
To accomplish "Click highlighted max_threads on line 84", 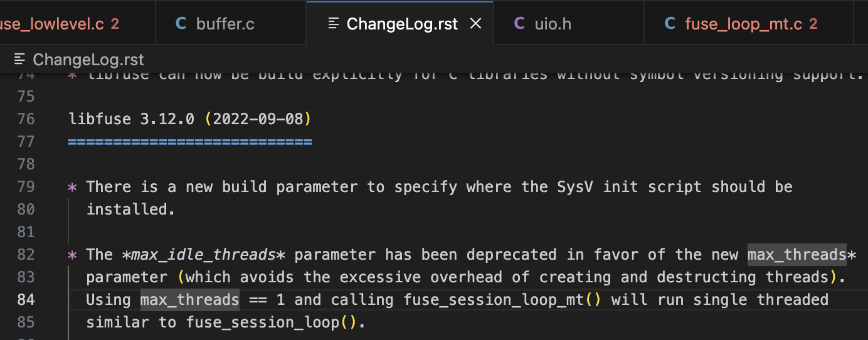I will [189, 300].
